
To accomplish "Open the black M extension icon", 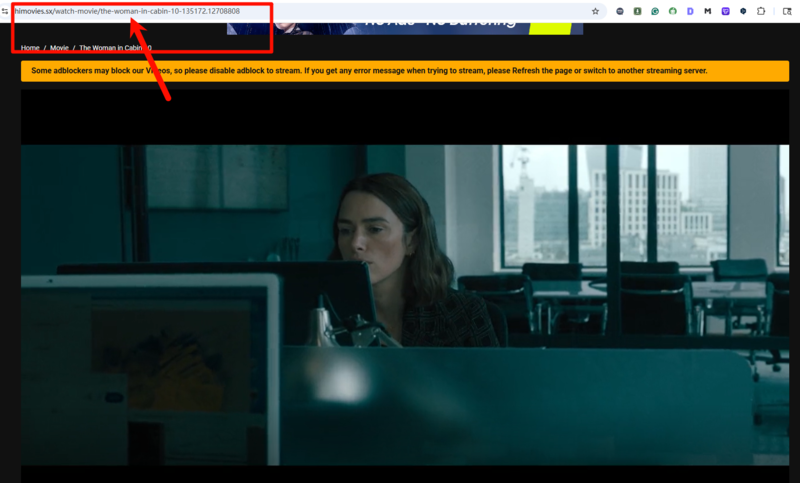I will pyautogui.click(x=708, y=11).
